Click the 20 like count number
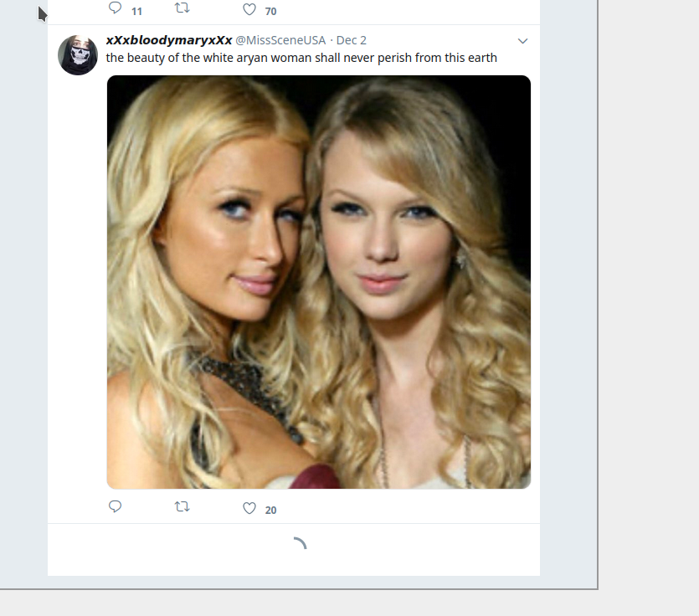The width and height of the screenshot is (699, 616). coord(270,511)
